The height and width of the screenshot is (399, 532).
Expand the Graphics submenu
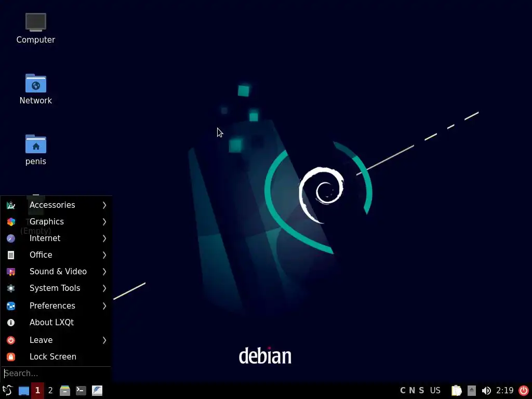tap(56, 221)
